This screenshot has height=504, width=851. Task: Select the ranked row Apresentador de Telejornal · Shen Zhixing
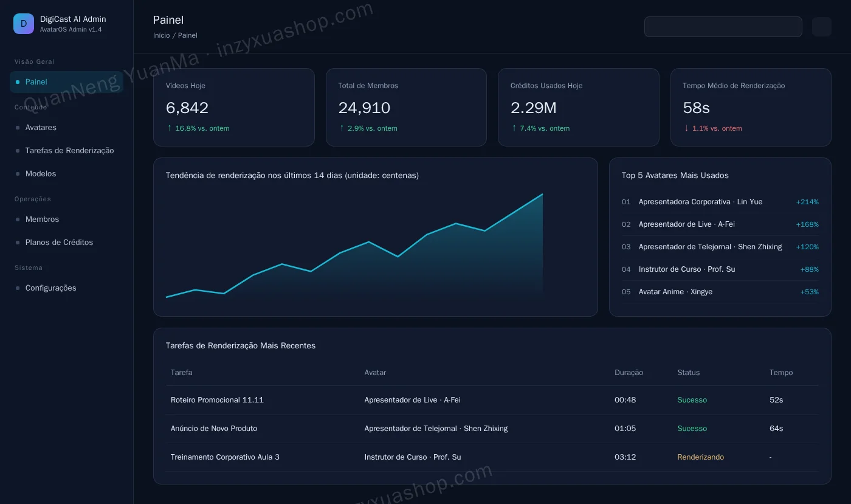click(720, 247)
